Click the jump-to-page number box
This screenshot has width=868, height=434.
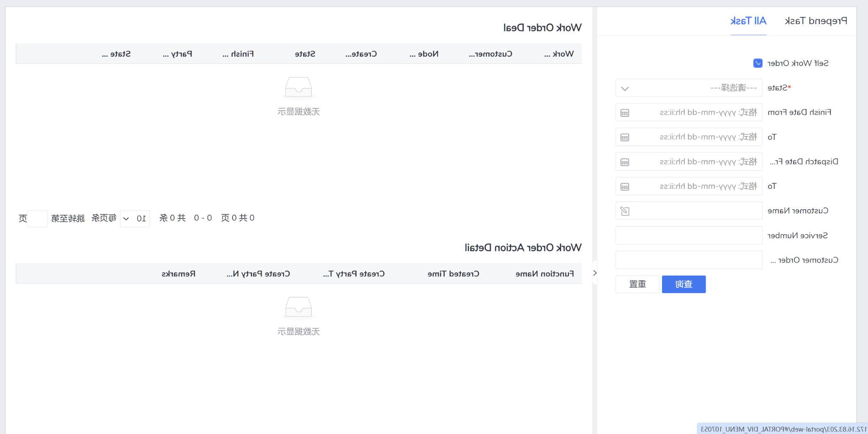pos(37,218)
